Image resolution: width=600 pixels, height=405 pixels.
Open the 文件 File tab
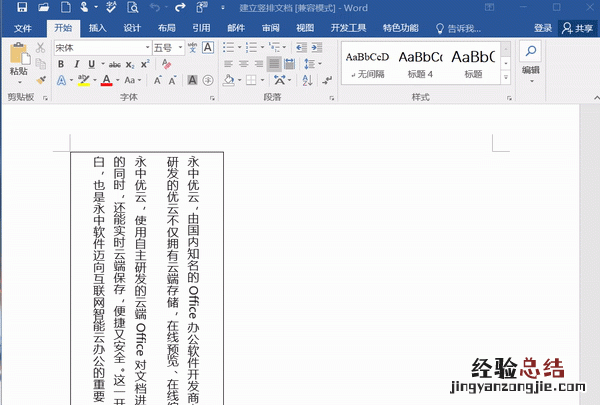click(x=23, y=28)
